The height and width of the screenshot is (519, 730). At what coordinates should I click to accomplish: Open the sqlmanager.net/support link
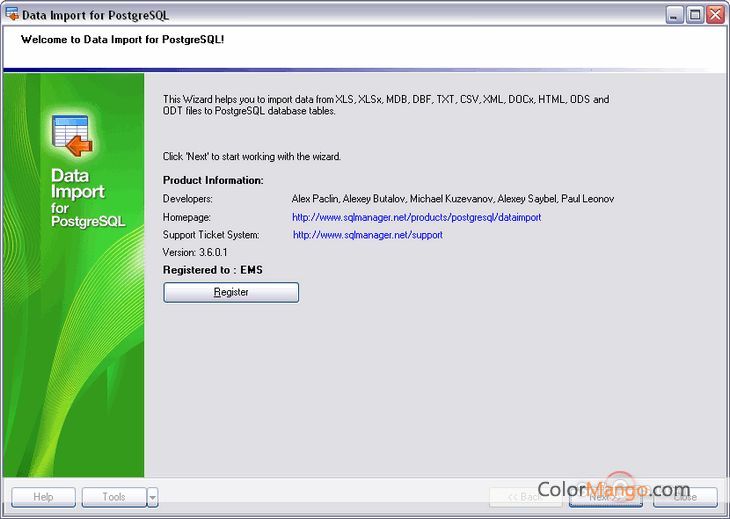point(367,235)
